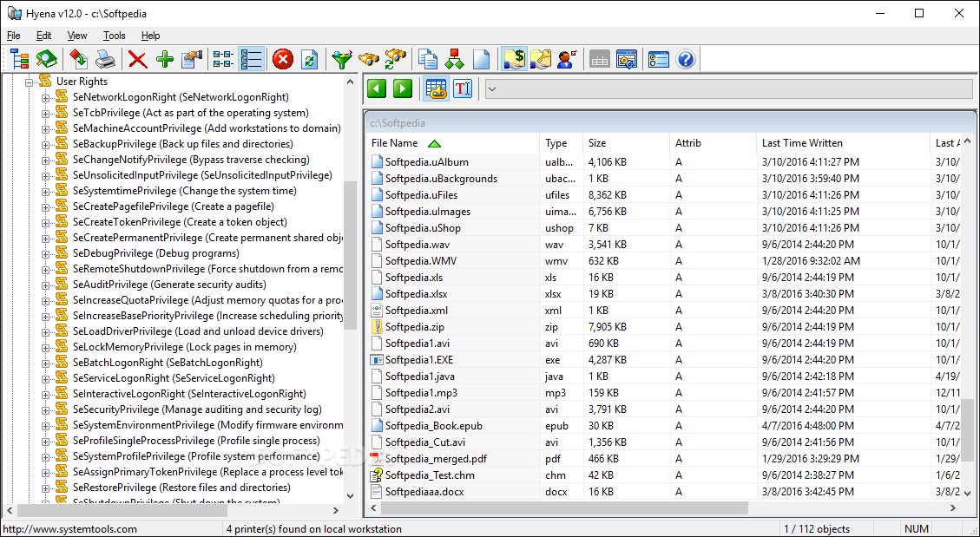The height and width of the screenshot is (537, 980).
Task: Click the systemtools.com status bar link
Action: 70,529
